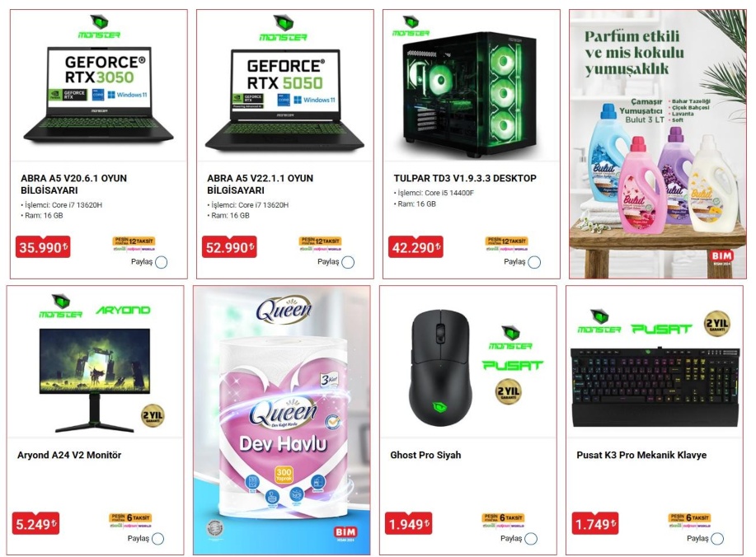The height and width of the screenshot is (557, 756).
Task: Click the Ghost Pro black mouse image
Action: pos(439,368)
